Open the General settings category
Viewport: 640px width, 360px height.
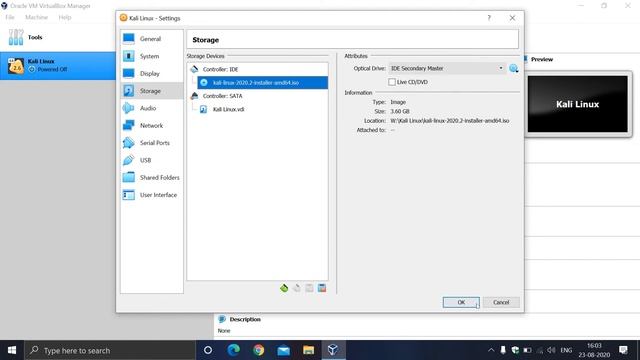click(x=151, y=39)
